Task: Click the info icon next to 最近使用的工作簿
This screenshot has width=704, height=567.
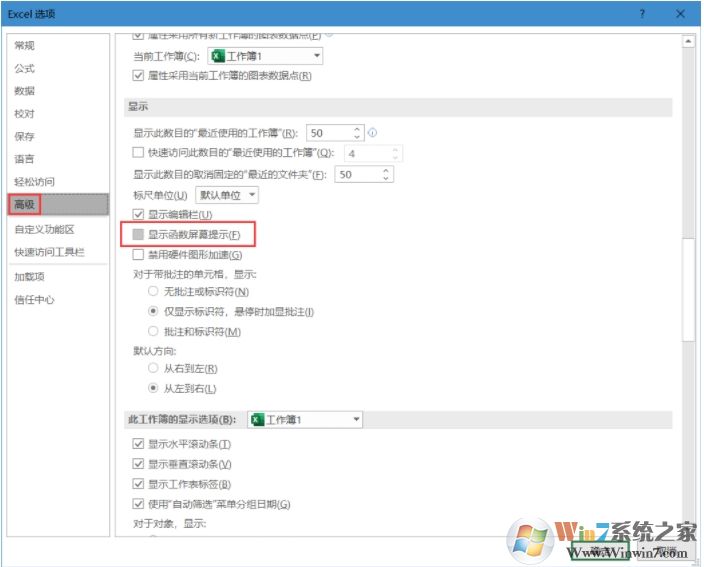Action: pos(373,132)
